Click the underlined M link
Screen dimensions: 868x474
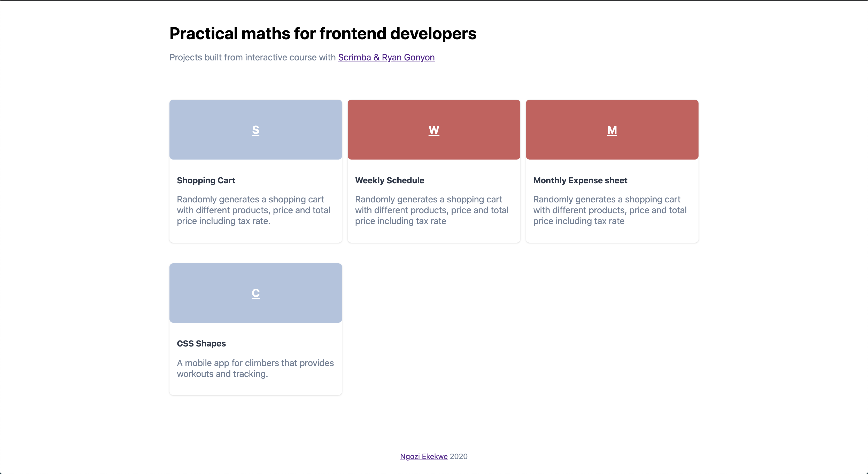612,130
